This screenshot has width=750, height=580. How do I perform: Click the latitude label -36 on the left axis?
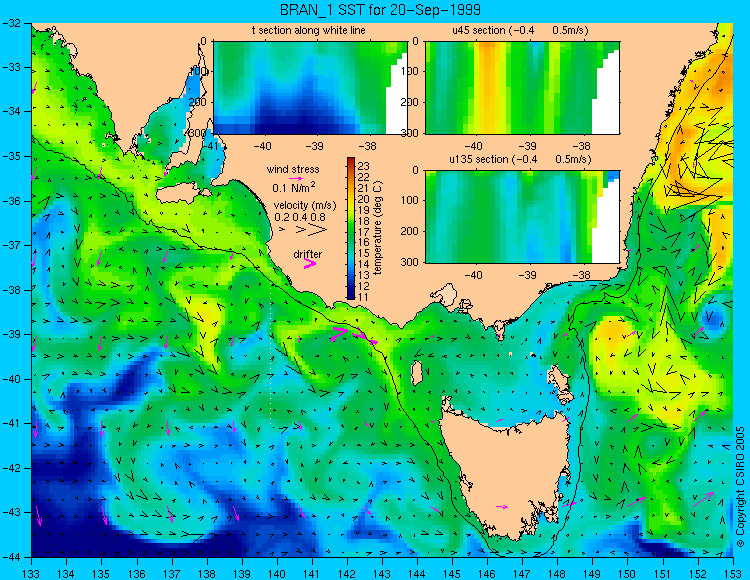click(12, 201)
